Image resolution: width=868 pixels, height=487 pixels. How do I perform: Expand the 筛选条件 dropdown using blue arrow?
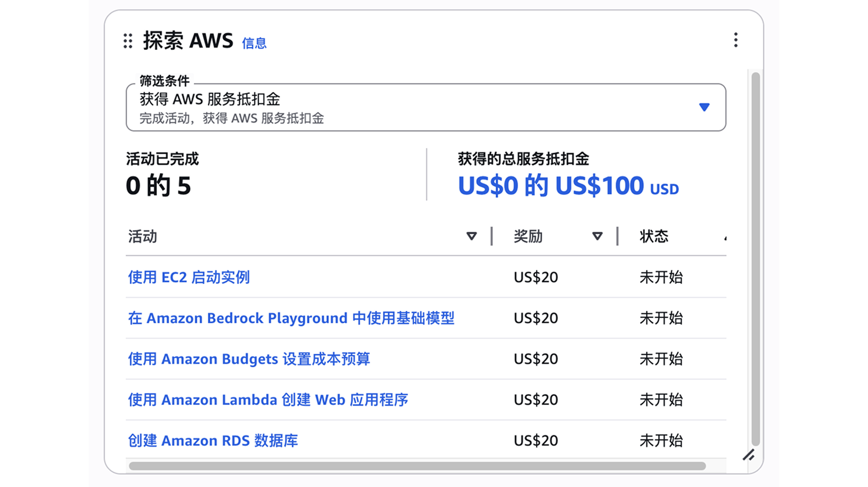point(704,107)
